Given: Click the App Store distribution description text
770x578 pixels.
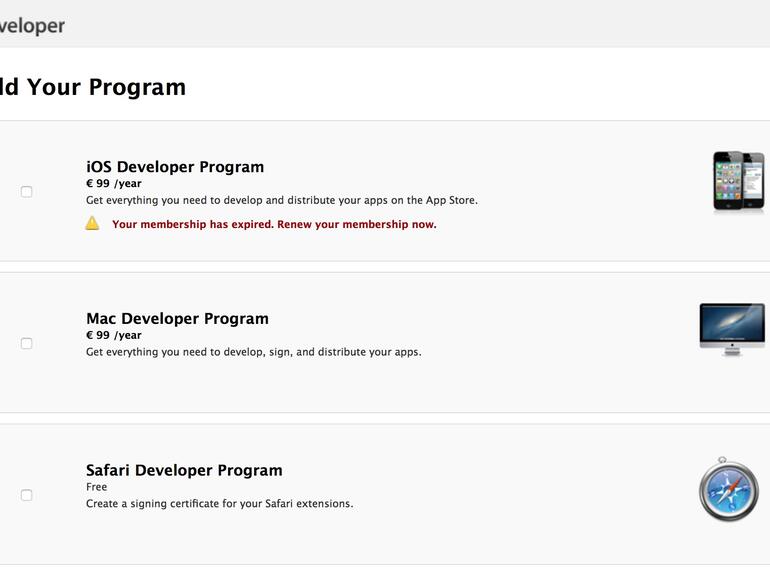Looking at the screenshot, I should point(282,200).
